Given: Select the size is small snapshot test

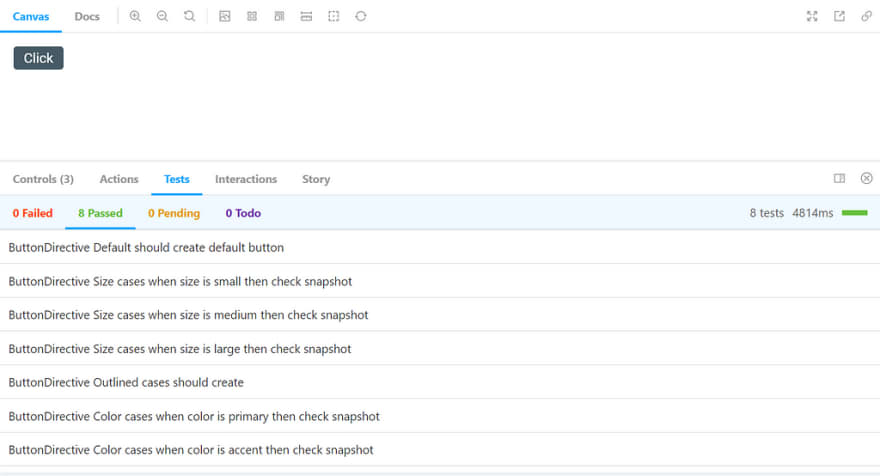Looking at the screenshot, I should coord(440,281).
